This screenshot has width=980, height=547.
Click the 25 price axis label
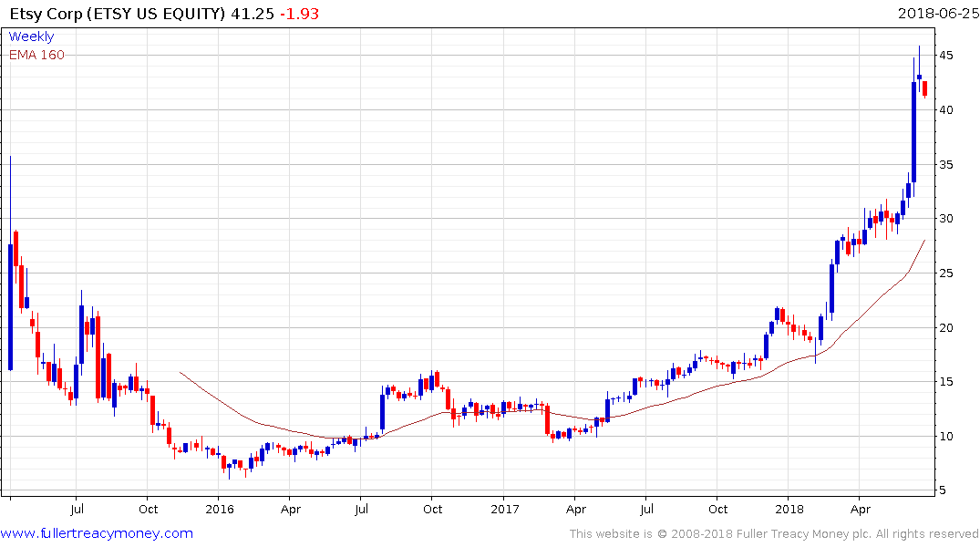coord(946,273)
